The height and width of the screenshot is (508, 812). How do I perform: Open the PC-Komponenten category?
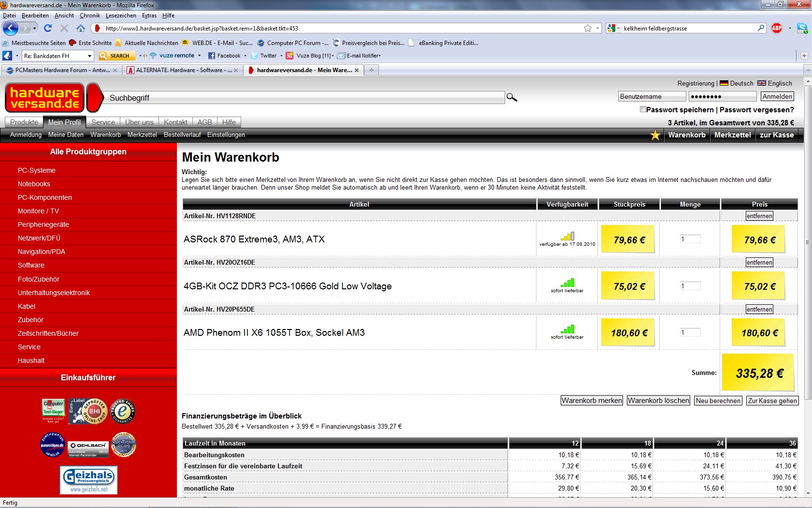(x=45, y=197)
